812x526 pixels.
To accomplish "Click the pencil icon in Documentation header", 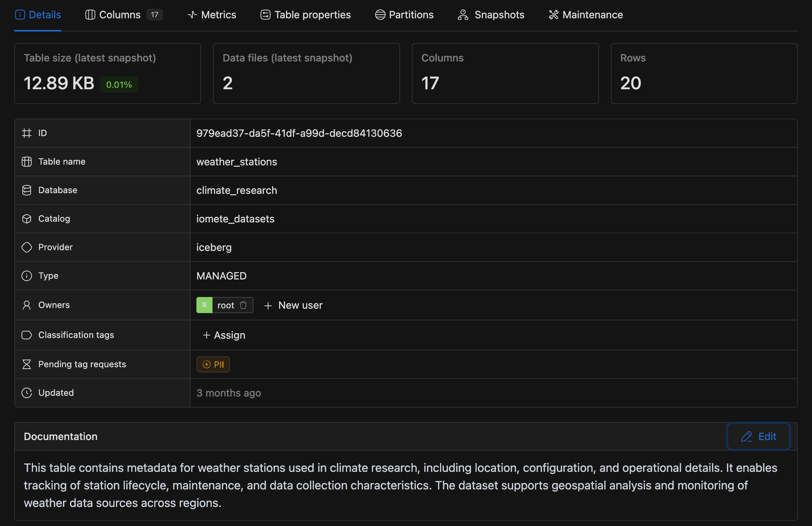I will pyautogui.click(x=747, y=436).
